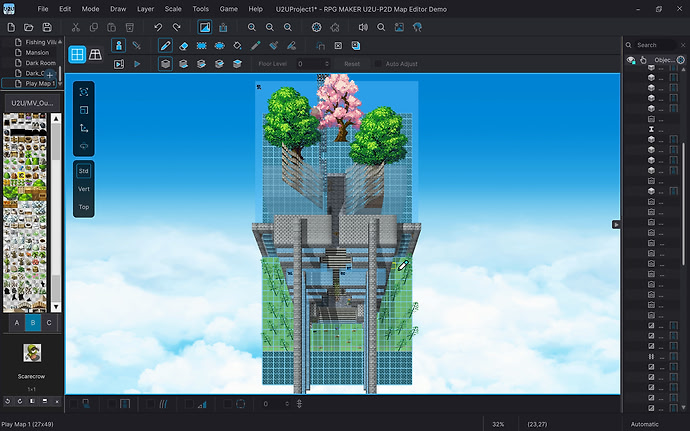Click the Cut scissors icon
The image size is (690, 431).
76,27
